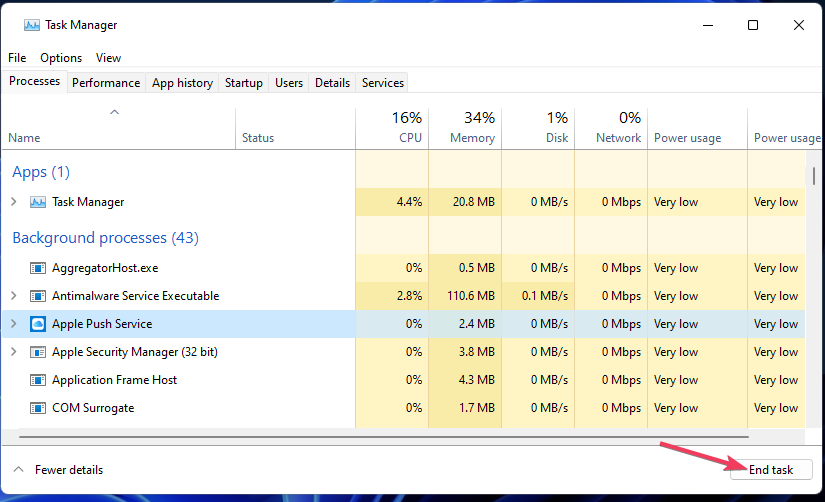This screenshot has width=825, height=502.
Task: Select the Task Manager app row icon
Action: [37, 202]
